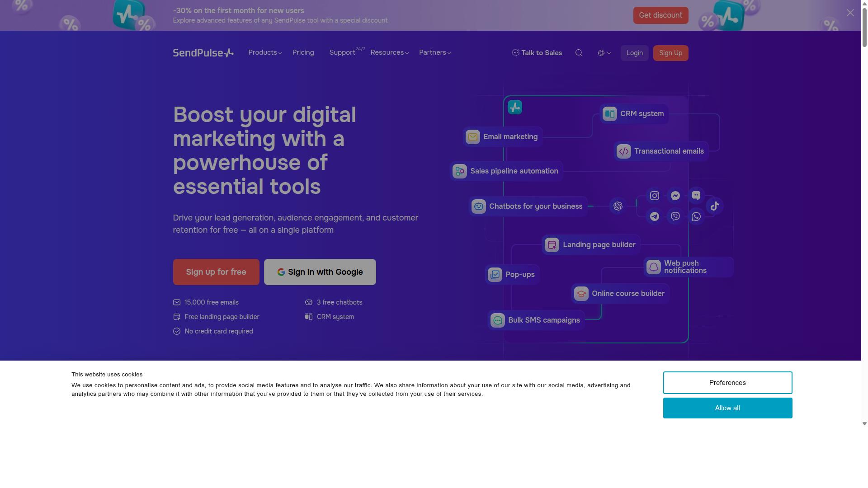Viewport: 868px width, 488px height.
Task: Click the Email marketing label
Action: click(x=510, y=137)
